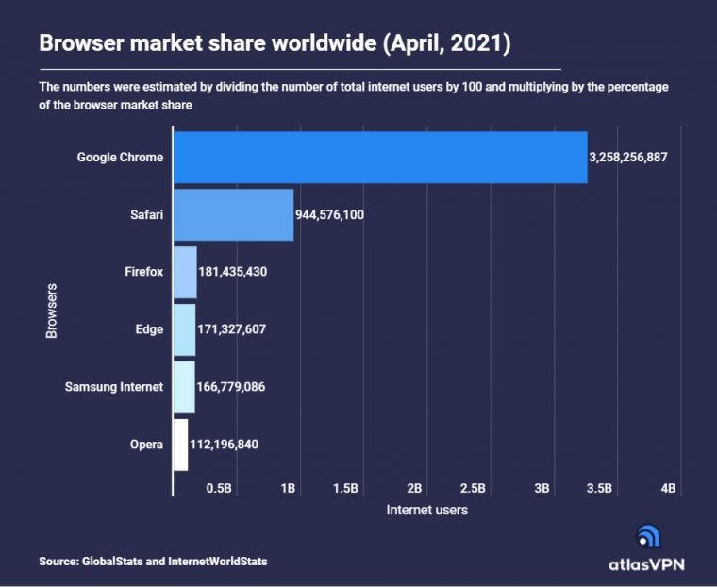
Task: Select the Google Chrome bar
Action: pos(380,157)
